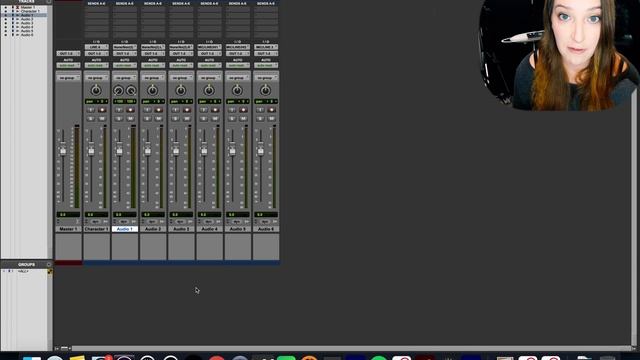Solo the Audio 2 track
The width and height of the screenshot is (640, 360).
[x=147, y=119]
